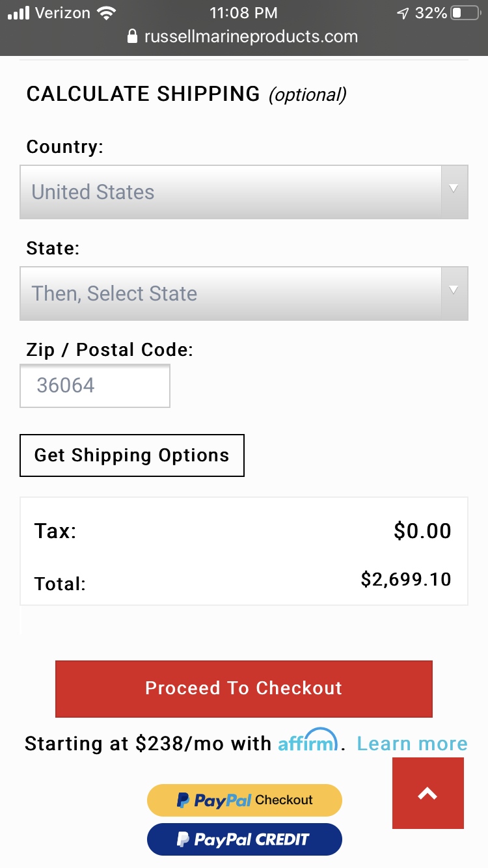The height and width of the screenshot is (868, 488).
Task: Click the Country dropdown arrow
Action: click(454, 189)
